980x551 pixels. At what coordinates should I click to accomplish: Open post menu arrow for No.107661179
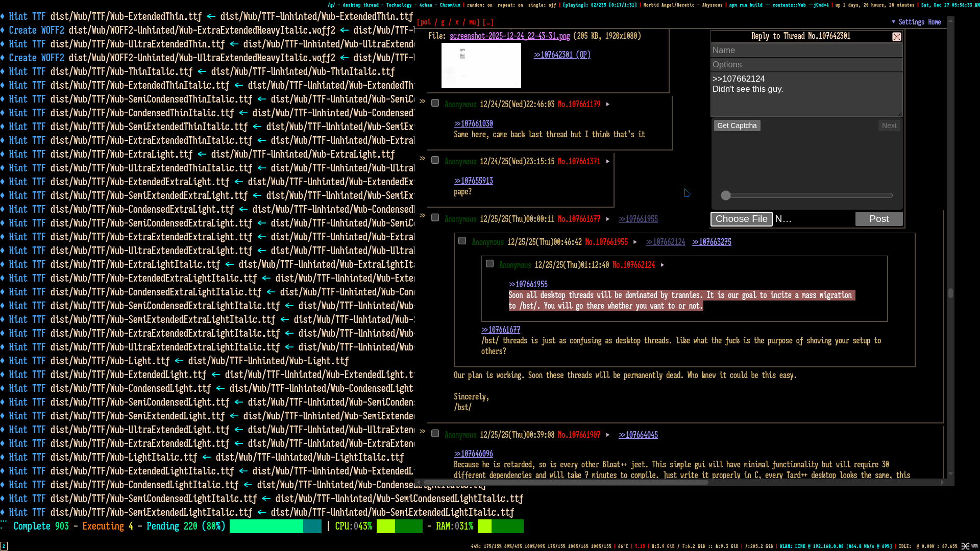click(x=607, y=104)
